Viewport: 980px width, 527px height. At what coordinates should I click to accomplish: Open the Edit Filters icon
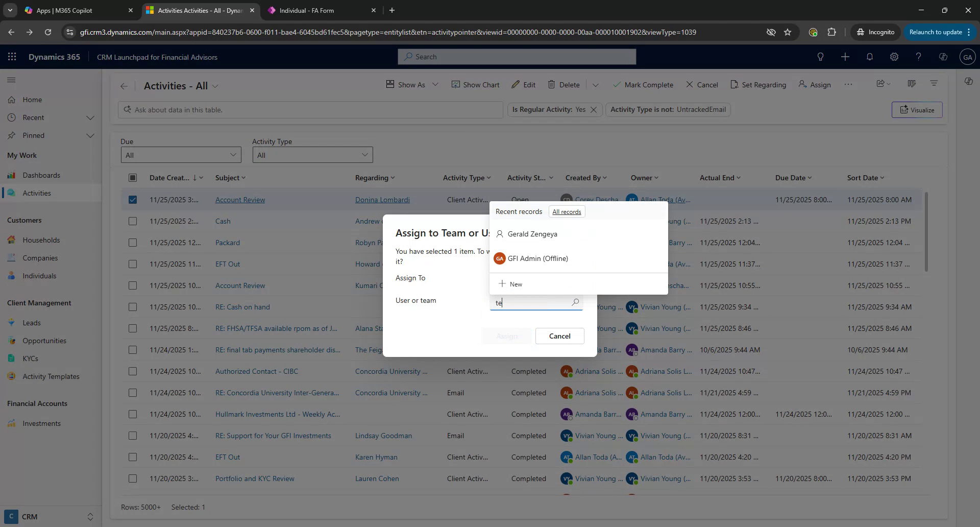934,83
